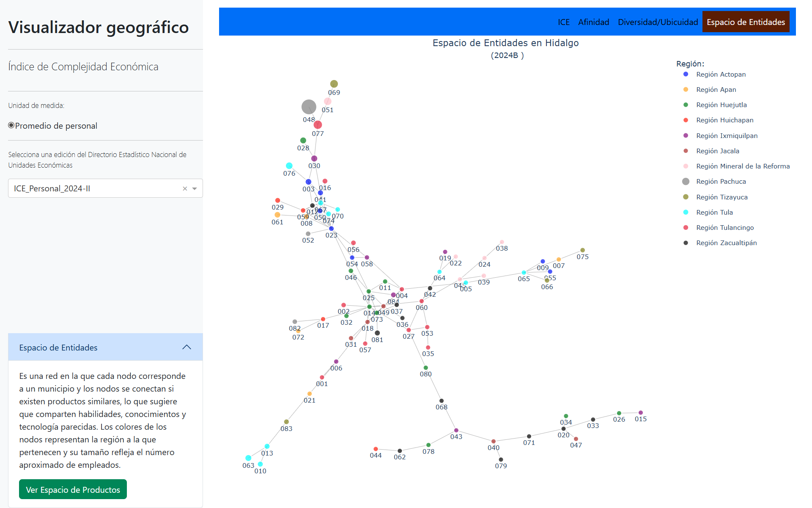The image size is (812, 508).
Task: Select the cyan node 063
Action: (x=248, y=458)
